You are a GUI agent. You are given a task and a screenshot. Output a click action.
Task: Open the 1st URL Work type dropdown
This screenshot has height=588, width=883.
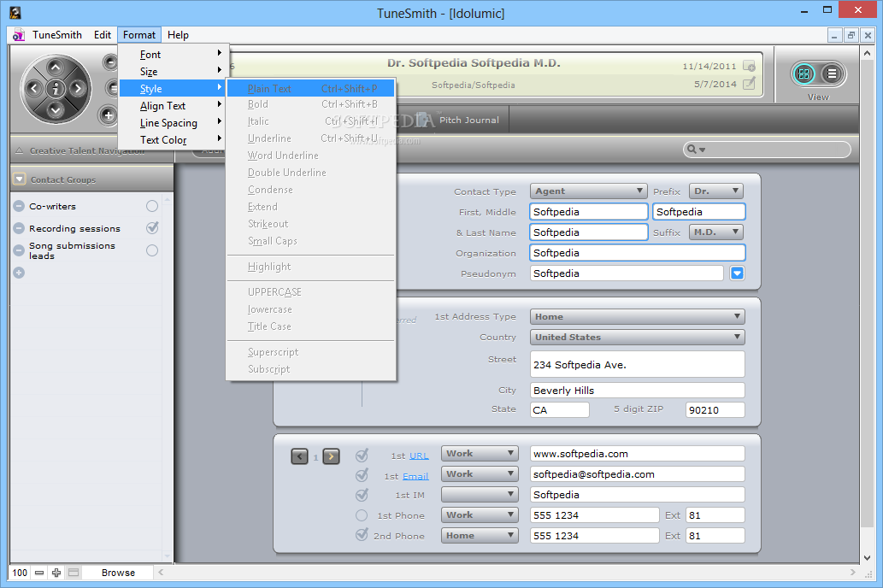pyautogui.click(x=480, y=453)
